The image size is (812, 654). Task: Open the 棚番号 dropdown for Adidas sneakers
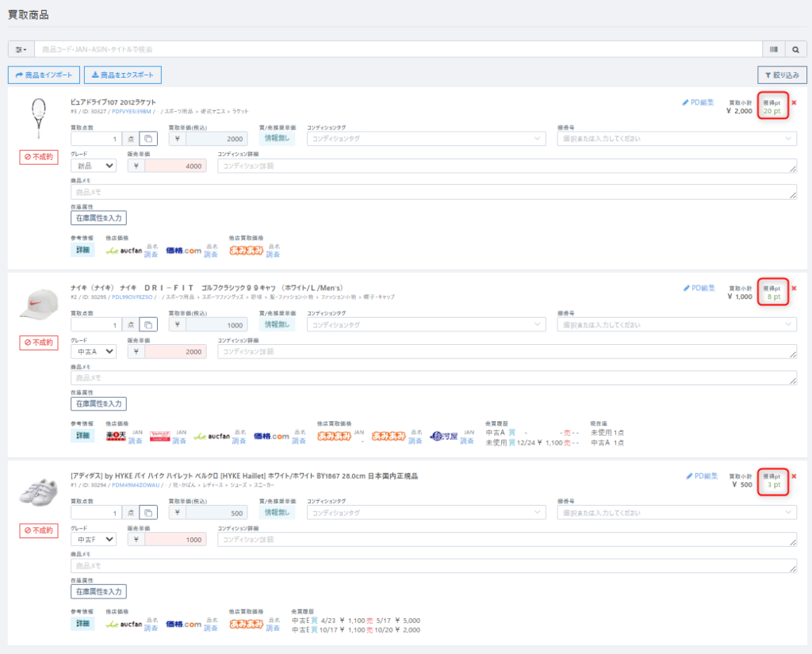coord(676,512)
